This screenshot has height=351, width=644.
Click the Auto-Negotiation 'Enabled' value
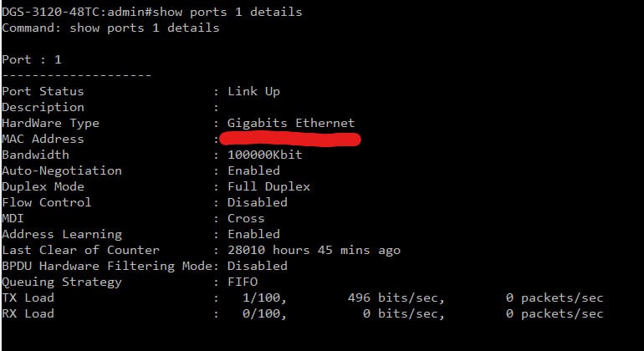click(253, 170)
